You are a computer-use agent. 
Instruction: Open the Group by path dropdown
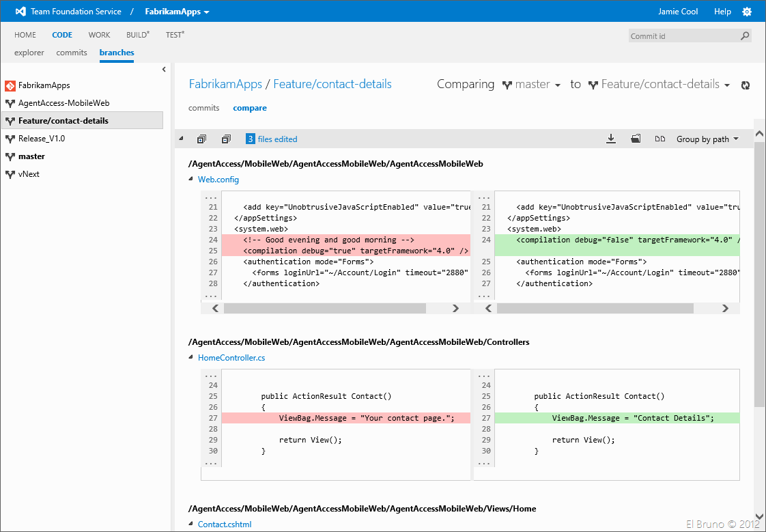click(707, 139)
